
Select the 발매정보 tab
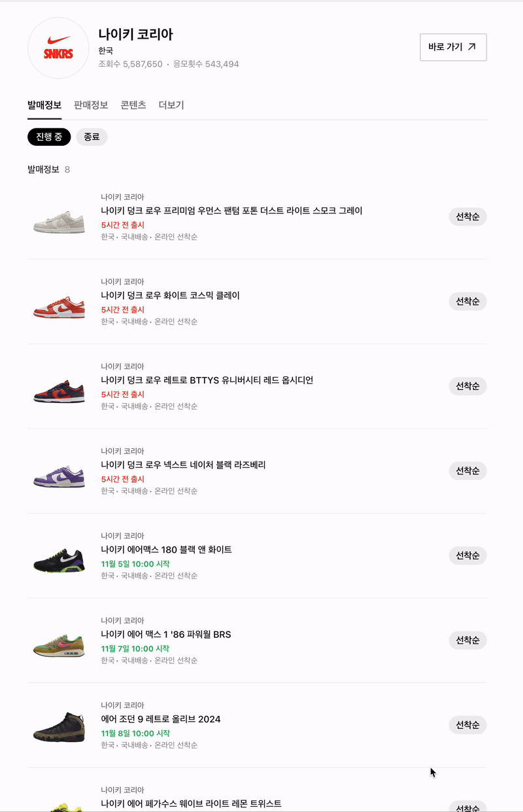44,105
